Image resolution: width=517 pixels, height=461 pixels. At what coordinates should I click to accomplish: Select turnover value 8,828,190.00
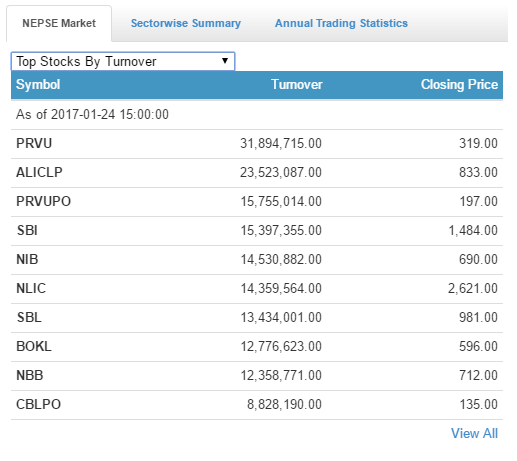[284, 404]
